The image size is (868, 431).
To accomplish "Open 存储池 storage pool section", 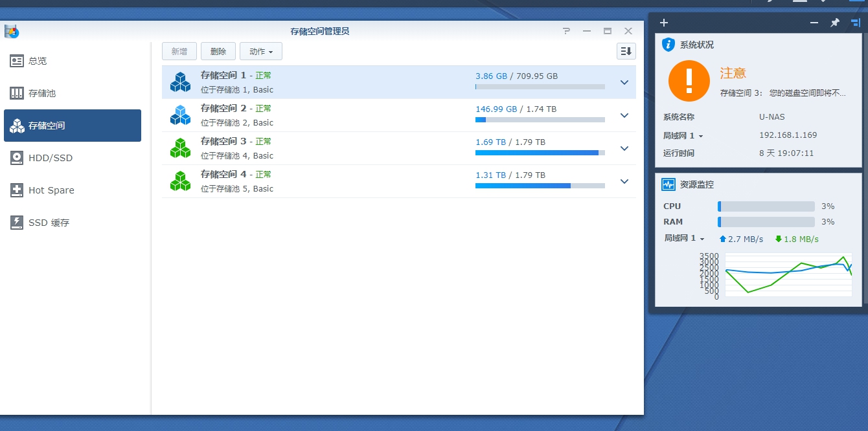I will click(73, 93).
